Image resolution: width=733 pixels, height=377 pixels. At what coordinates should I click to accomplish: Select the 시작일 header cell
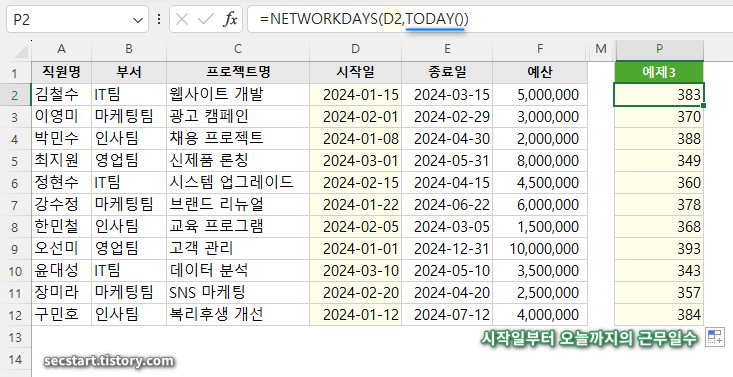tap(355, 72)
